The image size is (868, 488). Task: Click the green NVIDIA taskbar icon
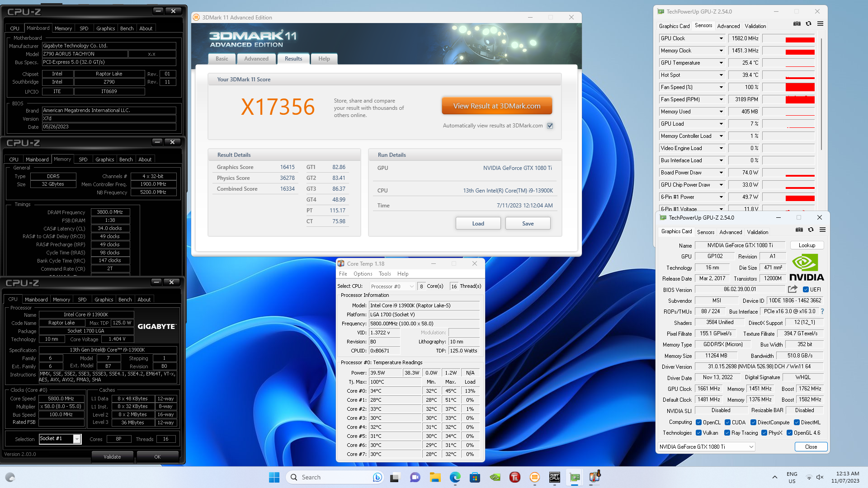(x=495, y=477)
